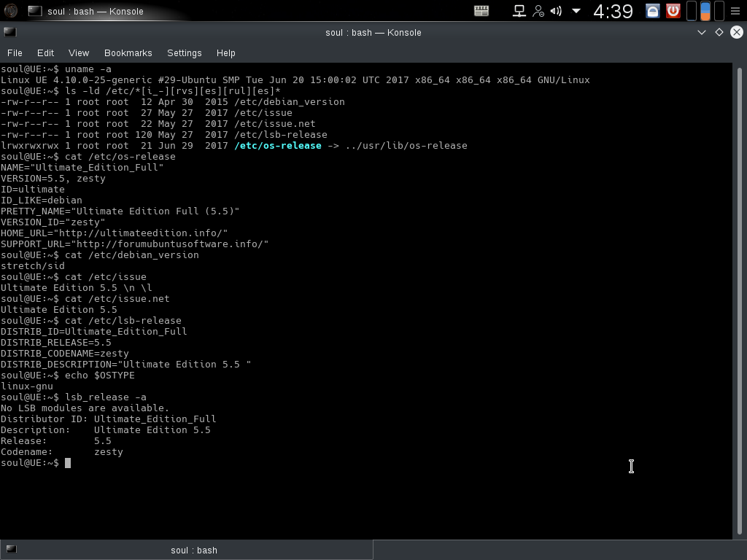This screenshot has height=560, width=747.
Task: Click the 'uname -a' command text
Action: 88,69
